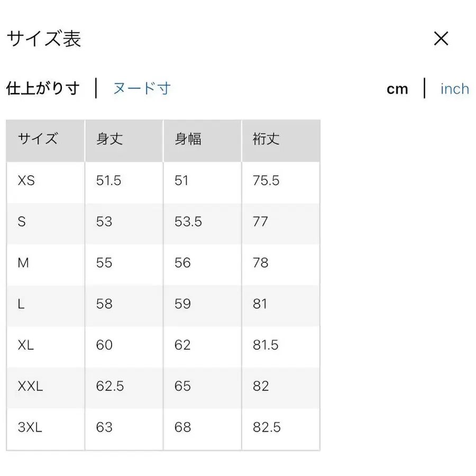Screen dimensions: 476x476
Task: Click the 53.5 身幅 value for S
Action: (187, 222)
